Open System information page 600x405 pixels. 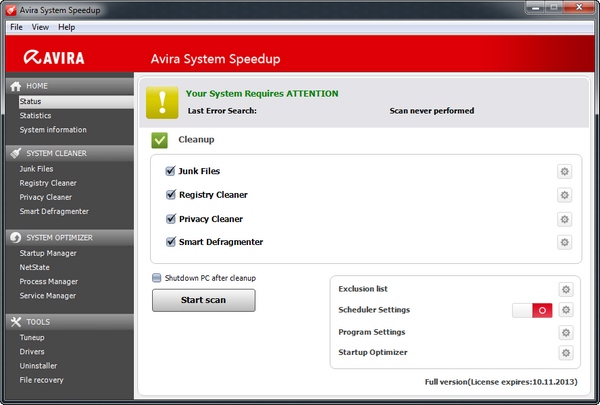53,130
